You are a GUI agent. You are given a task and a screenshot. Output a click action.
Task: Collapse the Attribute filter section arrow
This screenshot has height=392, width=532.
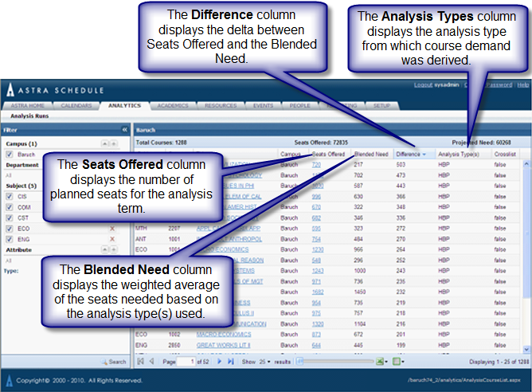pyautogui.click(x=105, y=250)
